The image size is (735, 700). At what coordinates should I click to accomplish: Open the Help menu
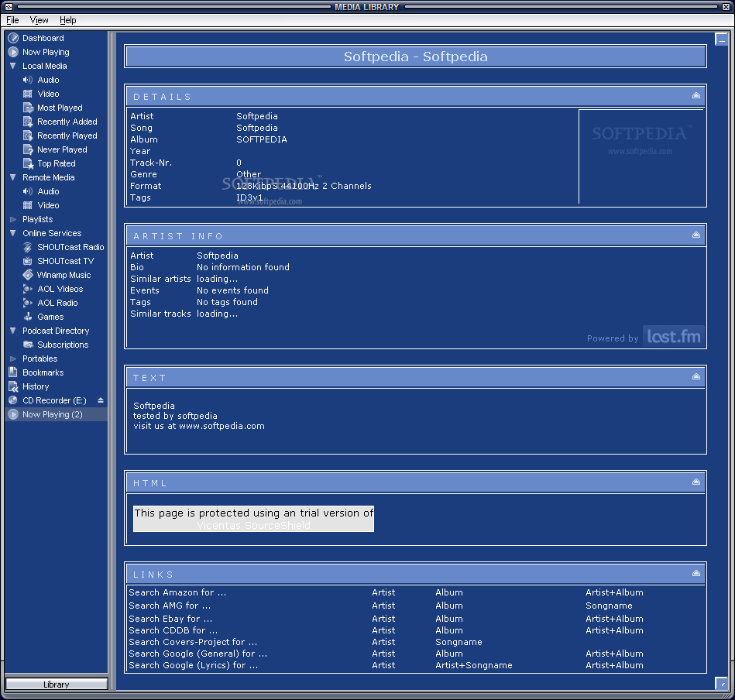pos(68,20)
